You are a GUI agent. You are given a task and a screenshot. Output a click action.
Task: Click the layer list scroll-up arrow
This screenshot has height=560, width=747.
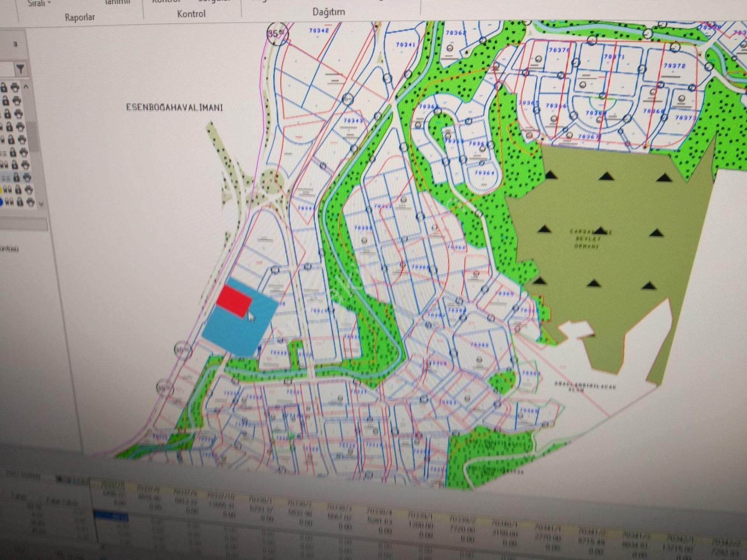[26, 87]
